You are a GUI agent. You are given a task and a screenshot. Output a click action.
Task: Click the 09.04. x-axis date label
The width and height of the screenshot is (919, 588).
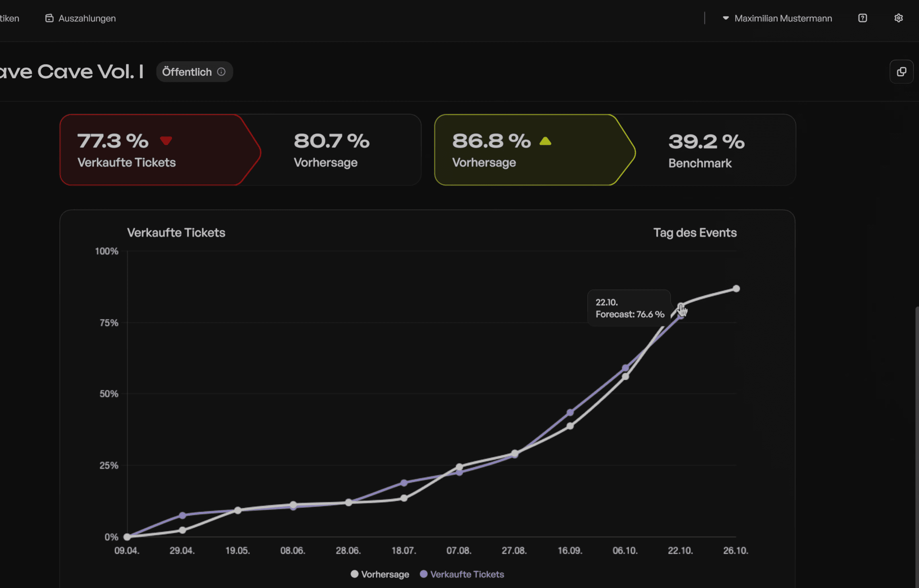[127, 550]
